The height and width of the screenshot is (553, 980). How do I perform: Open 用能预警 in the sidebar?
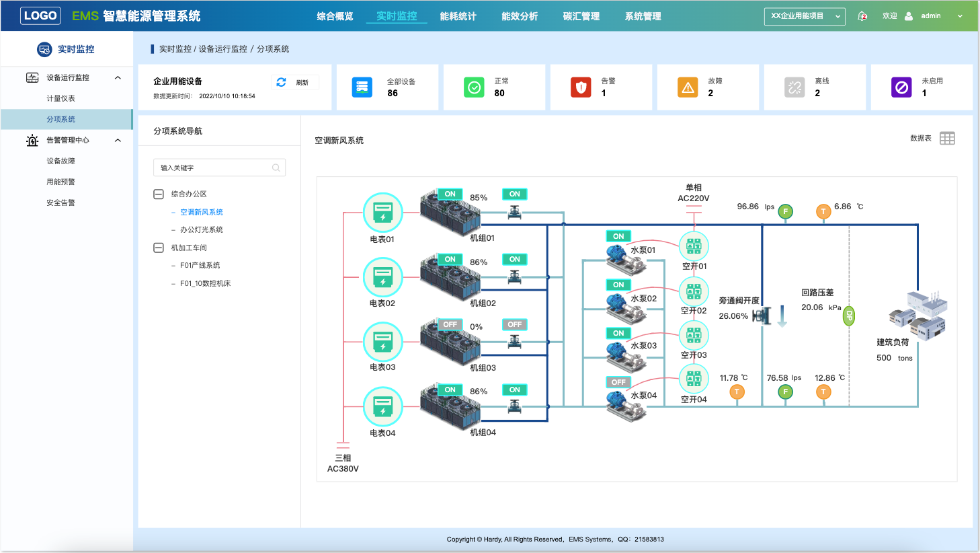[60, 182]
